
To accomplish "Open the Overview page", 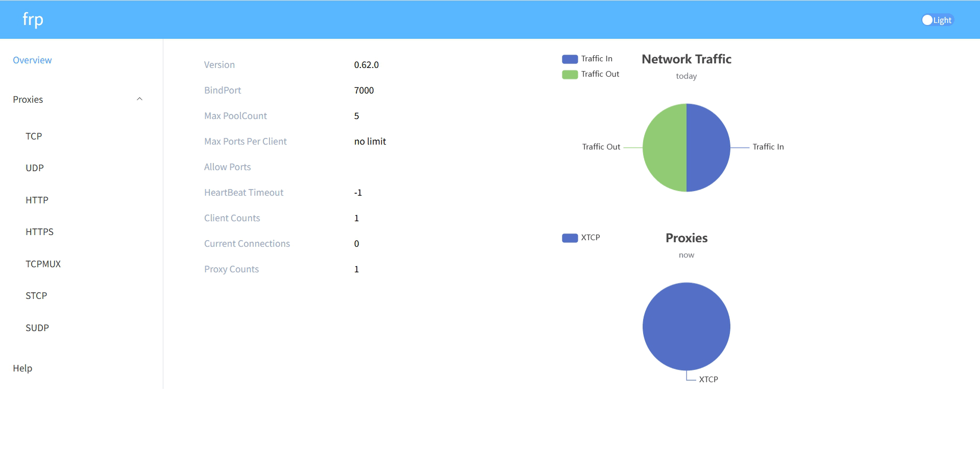I will tap(32, 60).
